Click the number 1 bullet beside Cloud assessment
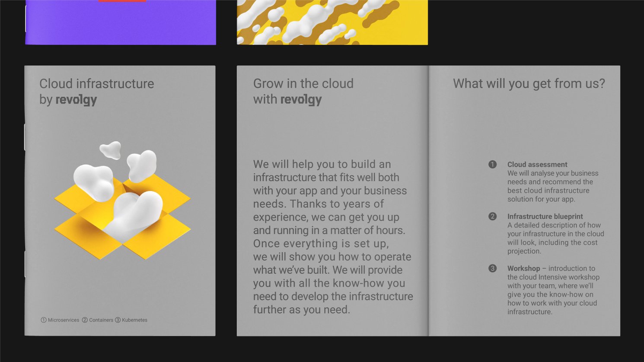This screenshot has height=362, width=644. [x=492, y=164]
